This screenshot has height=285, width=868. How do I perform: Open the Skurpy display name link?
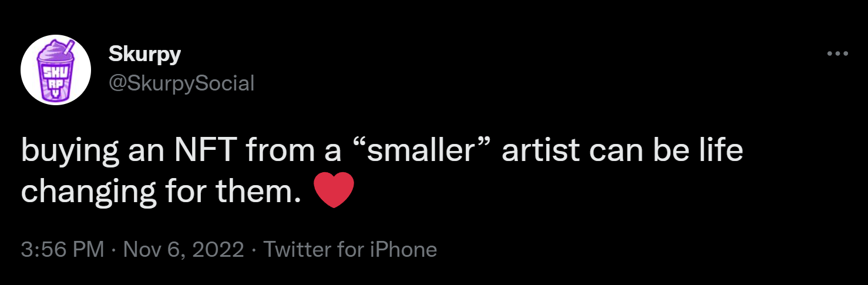144,55
